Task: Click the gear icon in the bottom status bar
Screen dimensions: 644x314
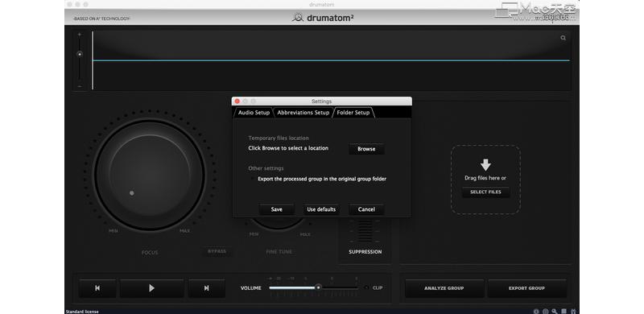Action: coord(536,312)
